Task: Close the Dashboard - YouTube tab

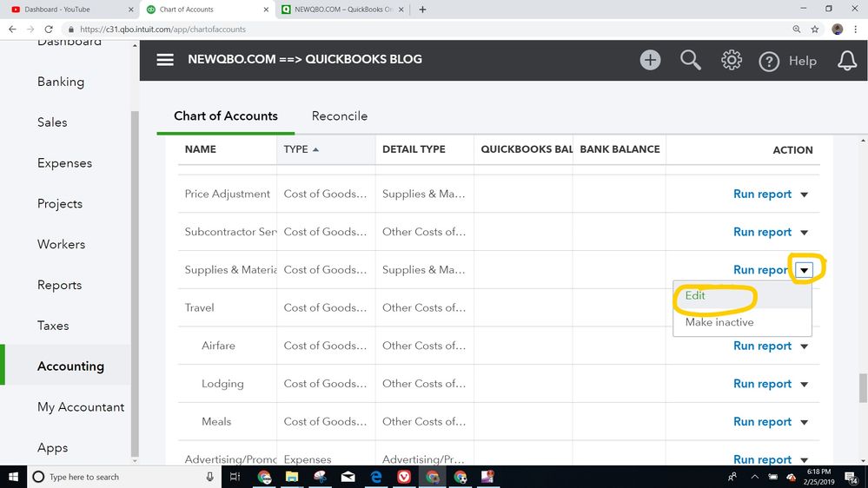Action: 130,10
